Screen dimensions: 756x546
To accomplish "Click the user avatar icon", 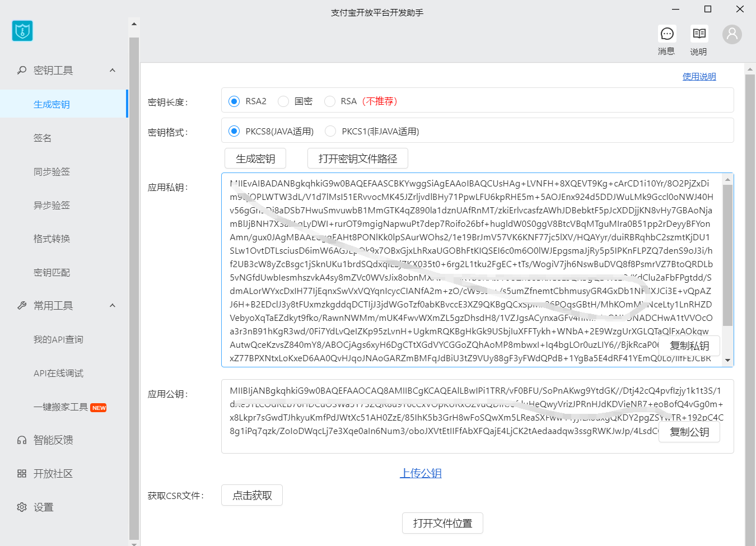I will [732, 34].
